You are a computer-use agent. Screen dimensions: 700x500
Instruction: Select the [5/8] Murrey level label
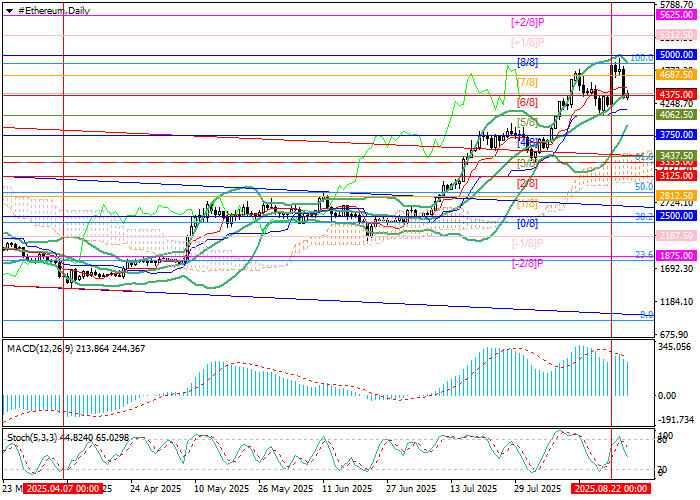click(x=527, y=122)
